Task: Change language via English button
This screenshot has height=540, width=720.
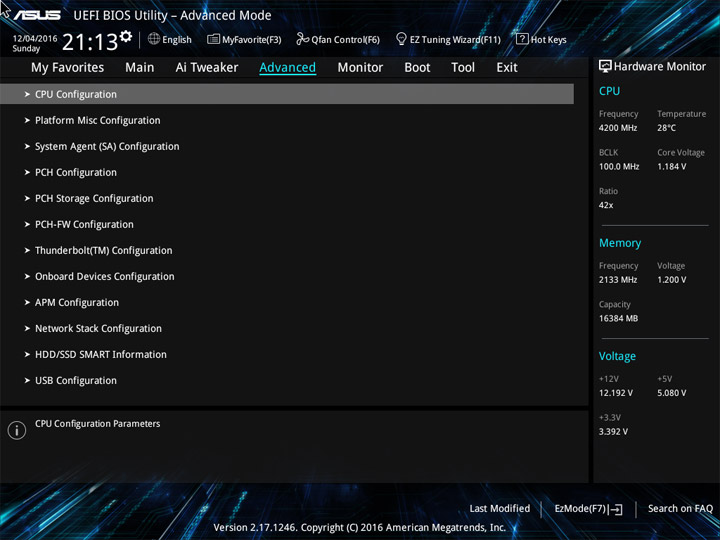Action: [170, 39]
